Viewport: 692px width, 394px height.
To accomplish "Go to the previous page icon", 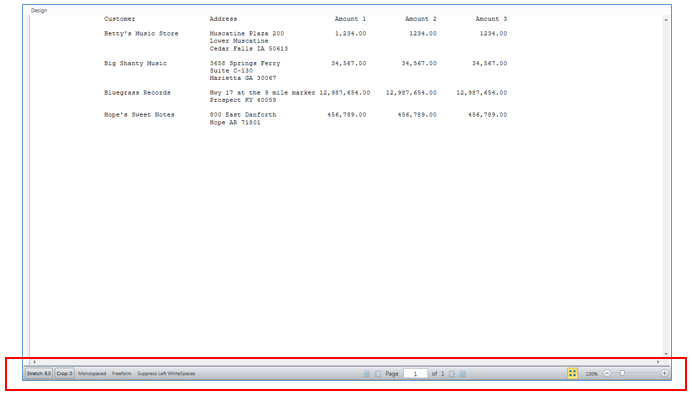I will (x=378, y=374).
